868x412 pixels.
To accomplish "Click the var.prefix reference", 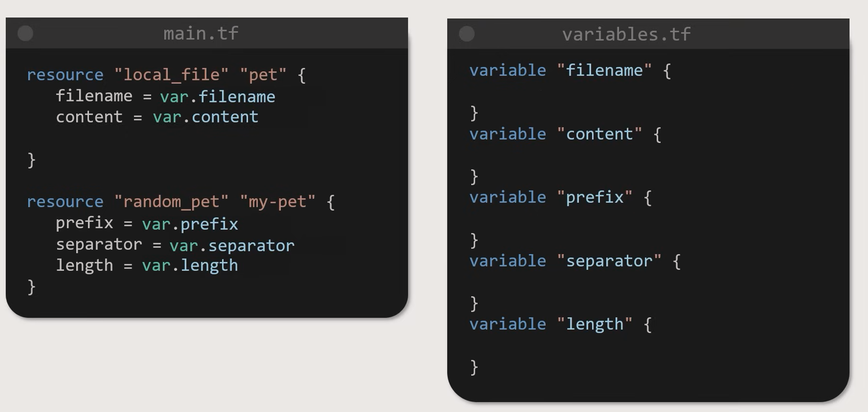I will pyautogui.click(x=190, y=224).
